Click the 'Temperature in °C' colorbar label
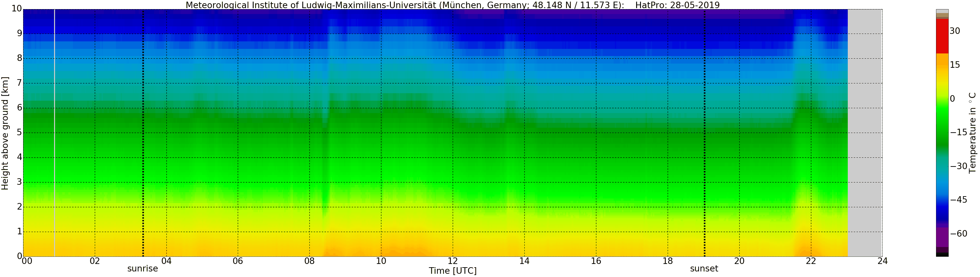The width and height of the screenshot is (980, 277). (973, 132)
